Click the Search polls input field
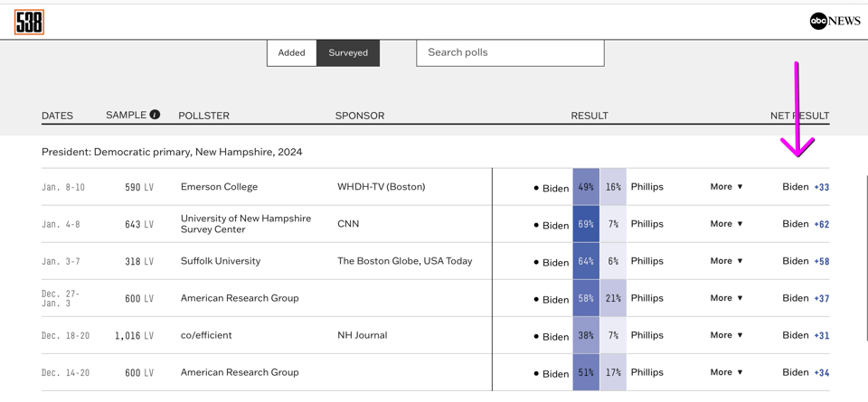 pyautogui.click(x=510, y=52)
